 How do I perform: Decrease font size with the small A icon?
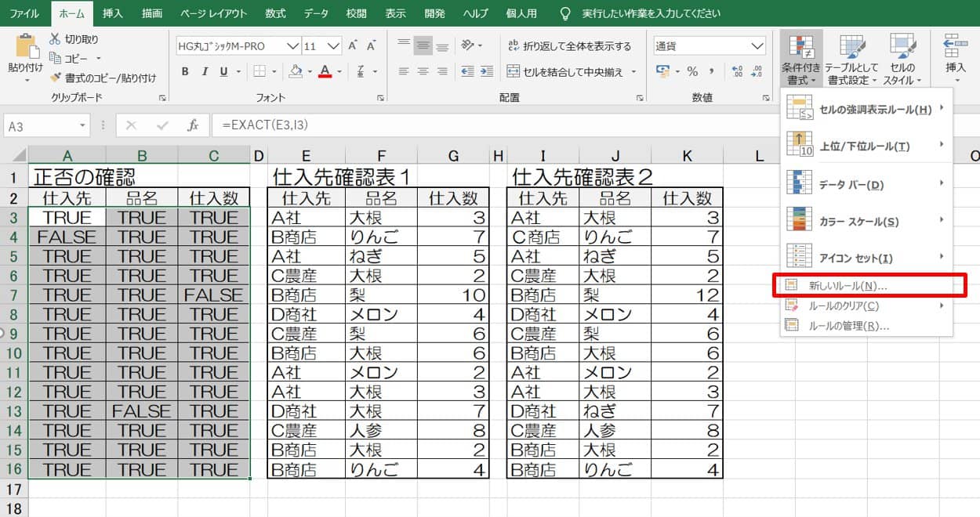point(372,46)
